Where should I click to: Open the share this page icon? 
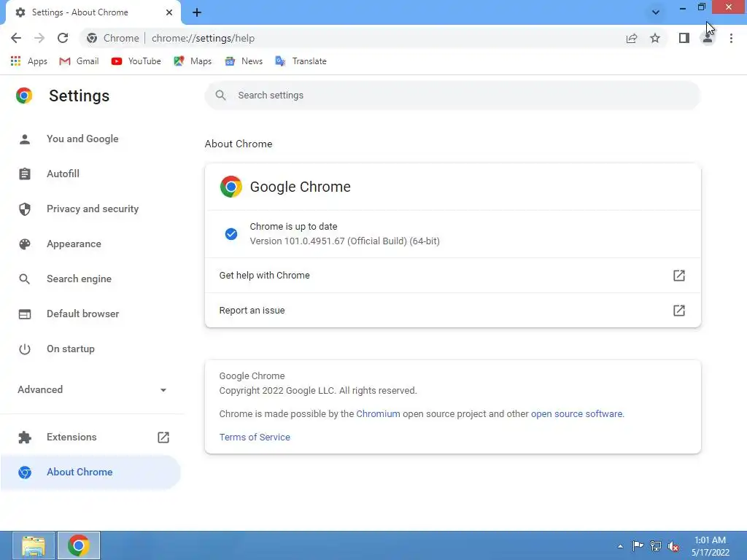tap(632, 38)
